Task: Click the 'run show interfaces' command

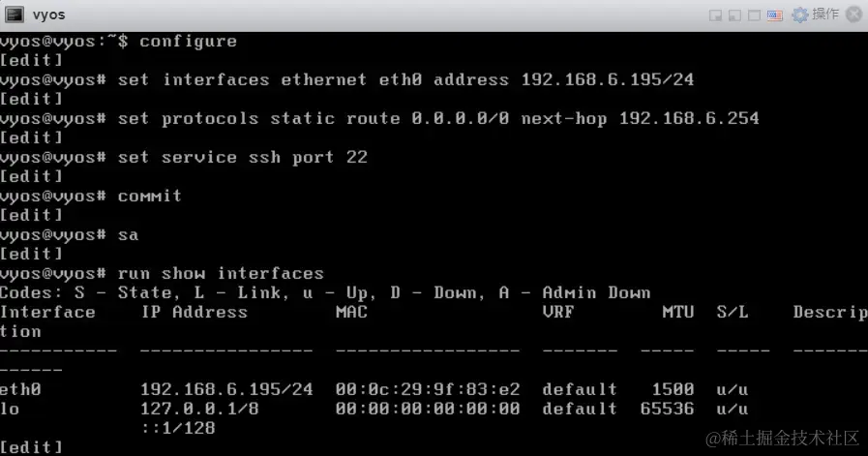Action: [x=221, y=274]
